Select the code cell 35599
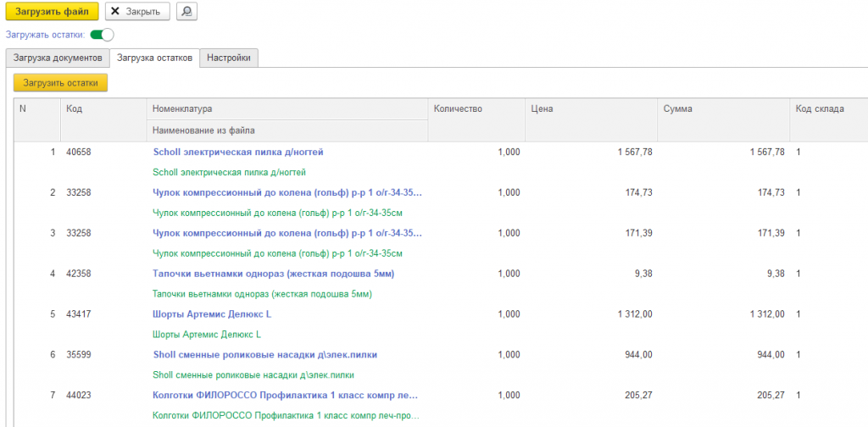The image size is (868, 427). [79, 354]
